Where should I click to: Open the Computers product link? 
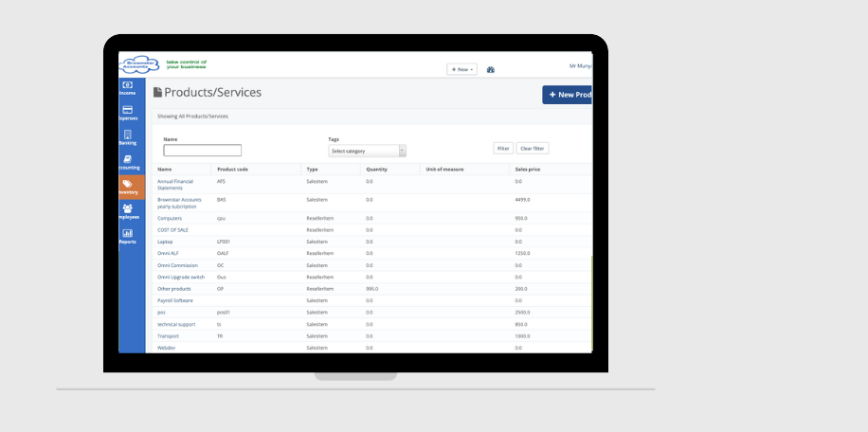(170, 218)
